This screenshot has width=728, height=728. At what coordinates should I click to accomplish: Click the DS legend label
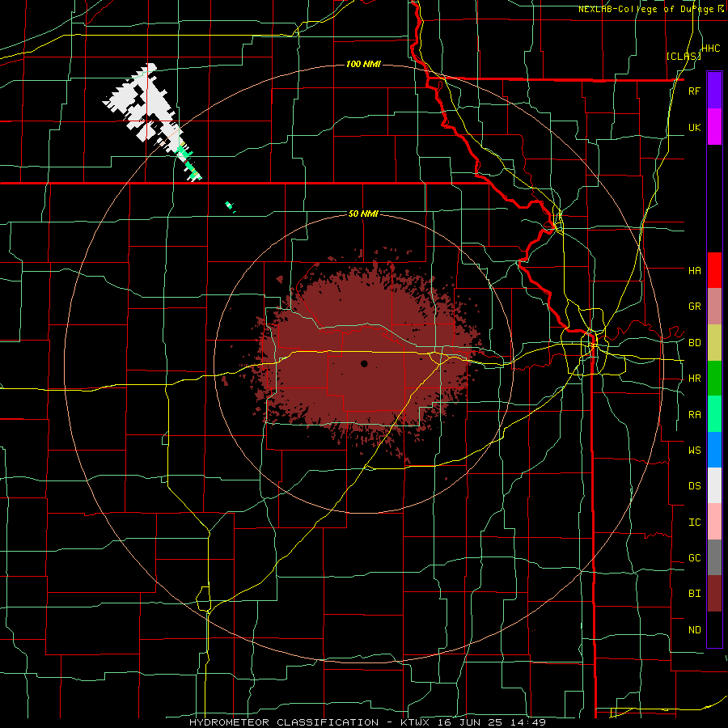694,485
